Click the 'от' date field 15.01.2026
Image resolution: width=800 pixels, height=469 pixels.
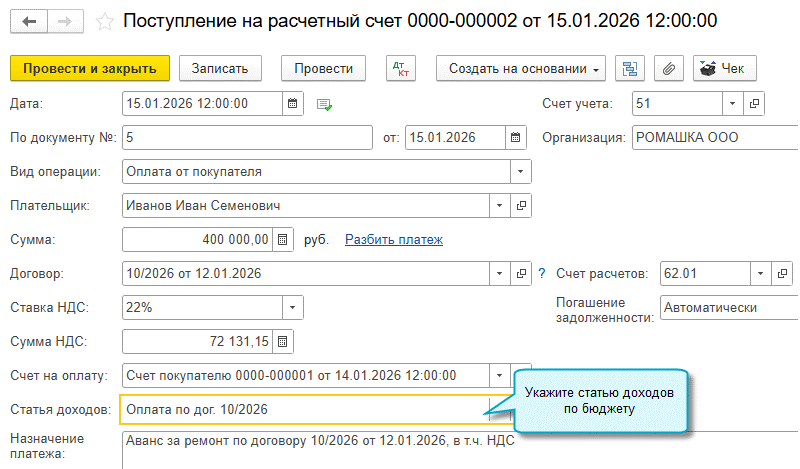pos(455,138)
